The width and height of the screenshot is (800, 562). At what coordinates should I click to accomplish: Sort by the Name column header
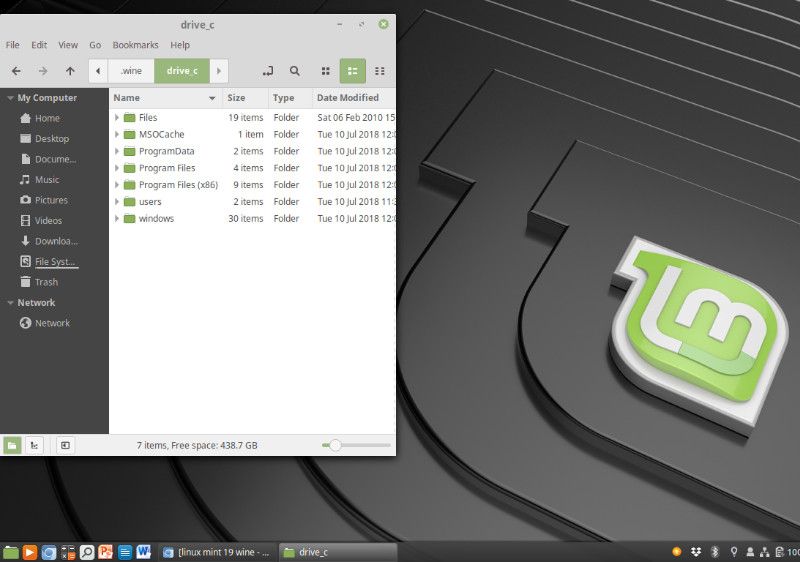click(165, 98)
